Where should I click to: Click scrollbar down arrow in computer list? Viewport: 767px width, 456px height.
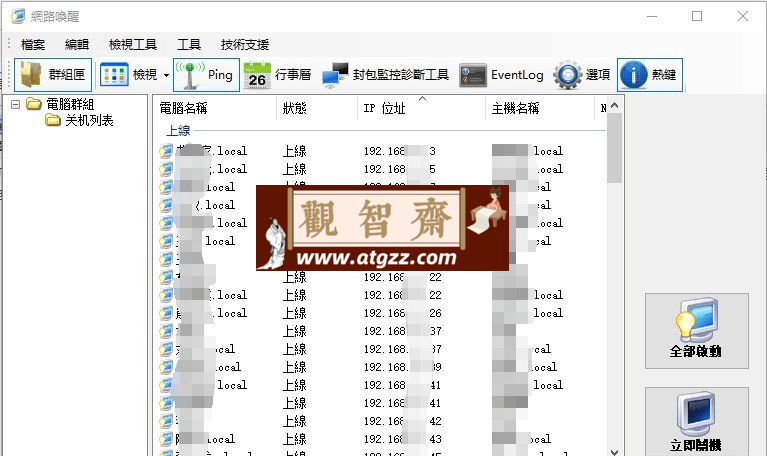pyautogui.click(x=615, y=452)
